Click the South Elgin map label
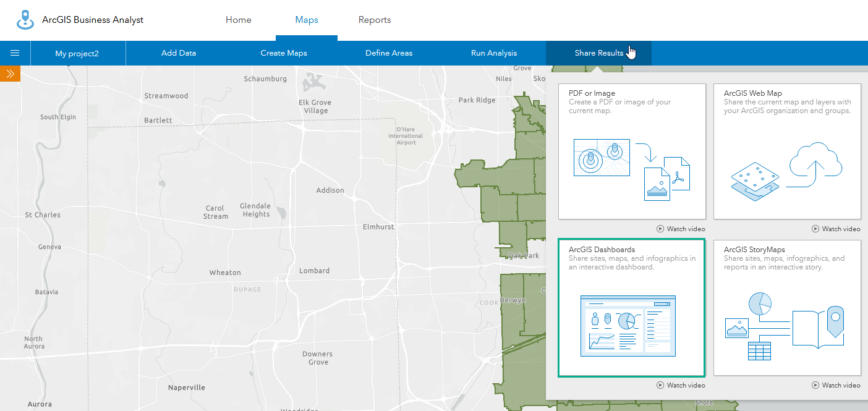The height and width of the screenshot is (411, 868). 57,117
